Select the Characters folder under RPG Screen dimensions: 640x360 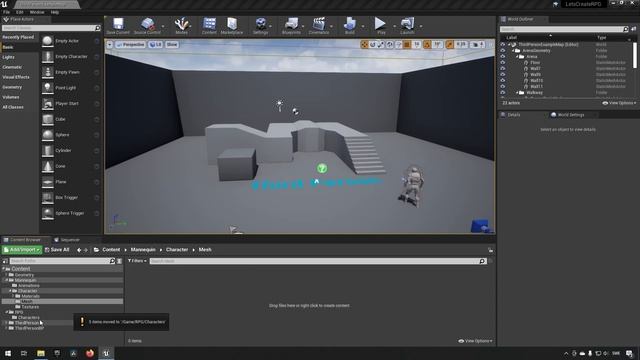coord(29,318)
